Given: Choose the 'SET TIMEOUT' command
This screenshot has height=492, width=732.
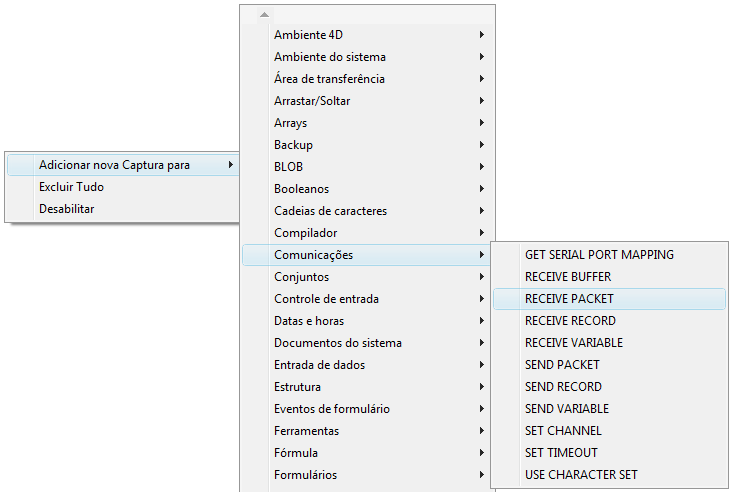Looking at the screenshot, I should tap(561, 453).
